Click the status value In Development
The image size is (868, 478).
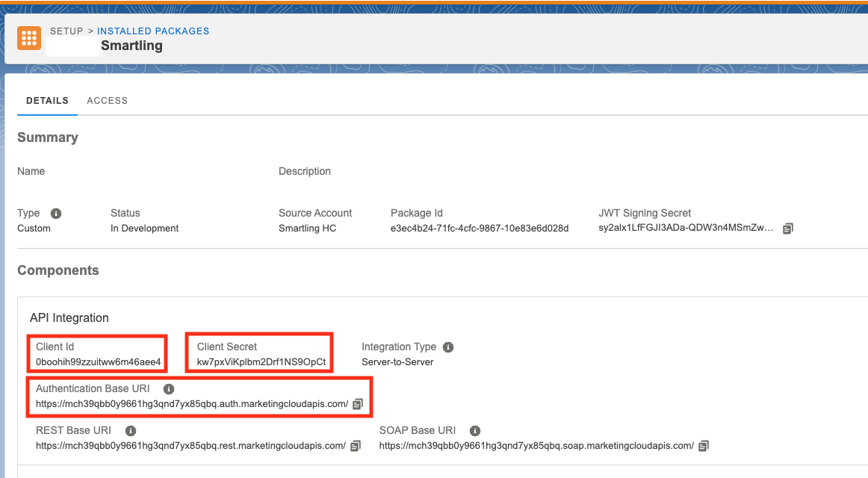click(x=144, y=229)
